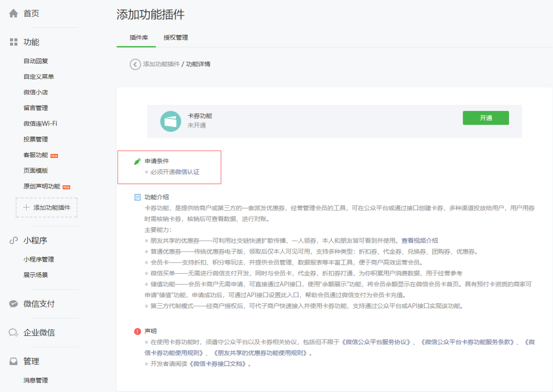Click the 添加功能插件 dashed sidebar button
This screenshot has width=553, height=392.
point(47,208)
